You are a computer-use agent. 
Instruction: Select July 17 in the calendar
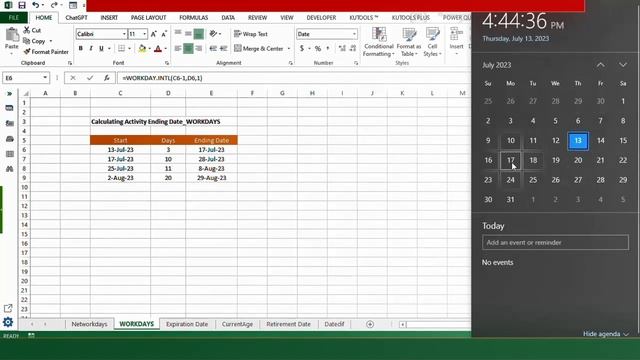coord(511,160)
